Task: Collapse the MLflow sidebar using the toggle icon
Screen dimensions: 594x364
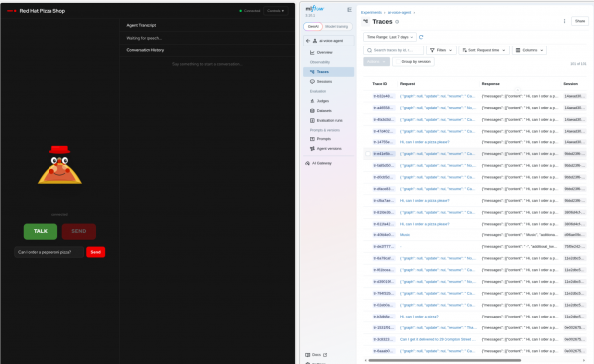Action: 349,10
